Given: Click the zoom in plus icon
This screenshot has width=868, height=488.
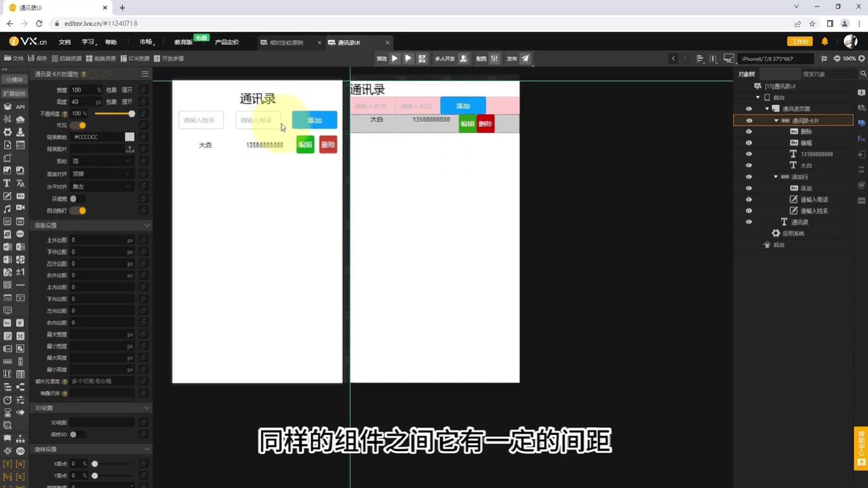Looking at the screenshot, I should 862,58.
